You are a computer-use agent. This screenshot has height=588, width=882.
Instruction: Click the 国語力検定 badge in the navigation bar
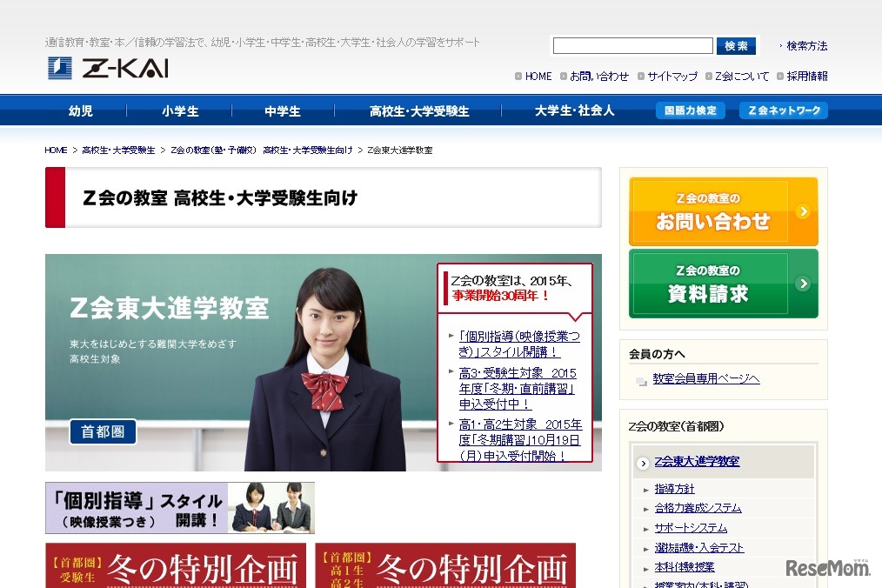coord(690,110)
